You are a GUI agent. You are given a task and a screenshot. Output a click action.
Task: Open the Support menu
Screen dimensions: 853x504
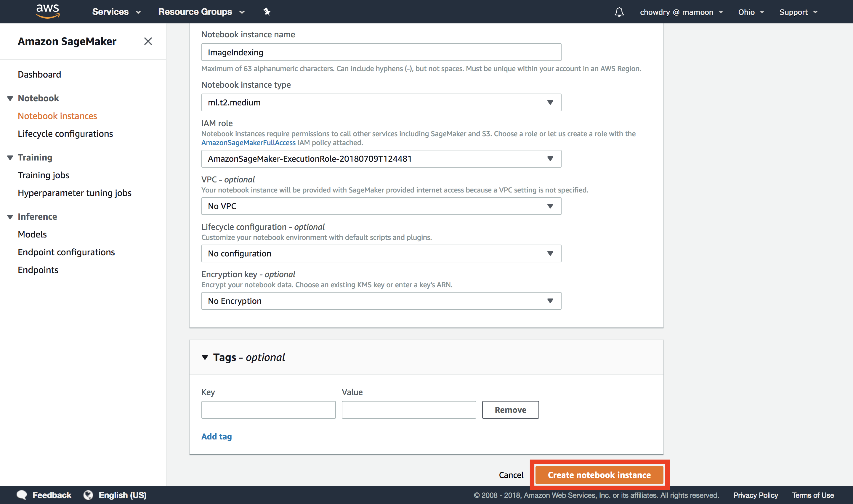click(798, 12)
